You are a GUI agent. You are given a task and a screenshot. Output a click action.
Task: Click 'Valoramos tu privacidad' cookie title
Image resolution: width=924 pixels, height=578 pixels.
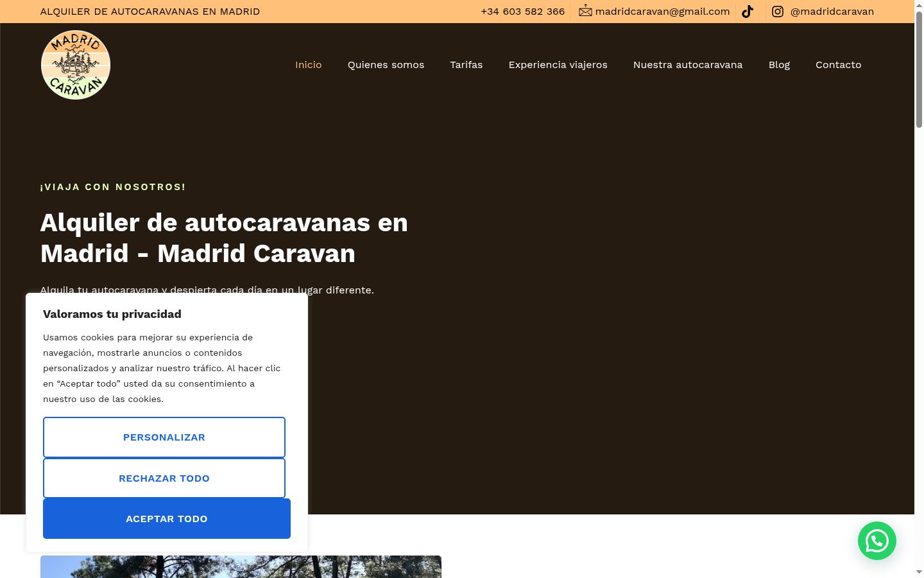pos(112,314)
